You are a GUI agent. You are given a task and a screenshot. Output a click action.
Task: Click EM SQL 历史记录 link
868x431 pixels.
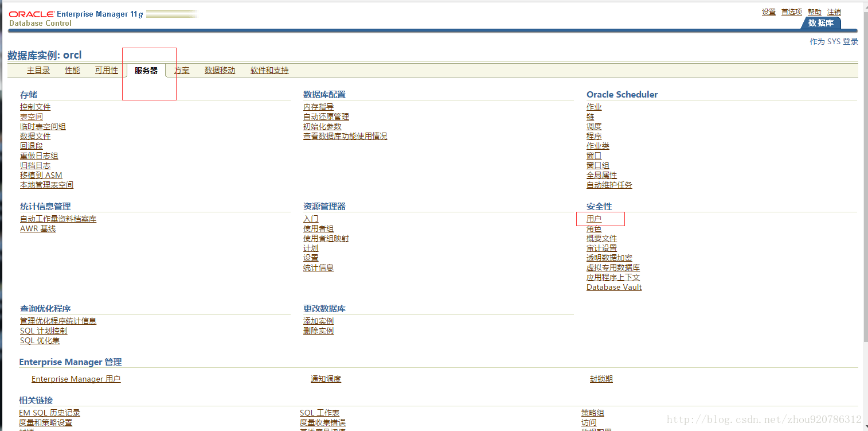(x=50, y=413)
